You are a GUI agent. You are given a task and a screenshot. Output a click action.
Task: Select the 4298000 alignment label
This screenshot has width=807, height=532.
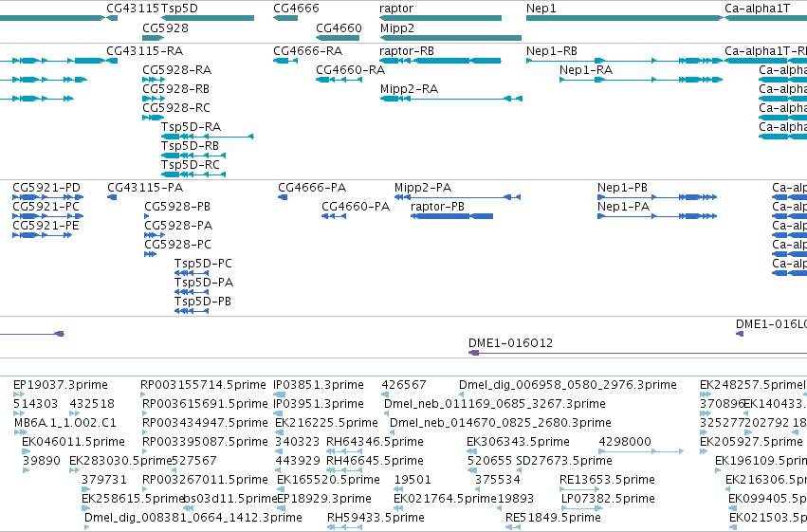[625, 443]
